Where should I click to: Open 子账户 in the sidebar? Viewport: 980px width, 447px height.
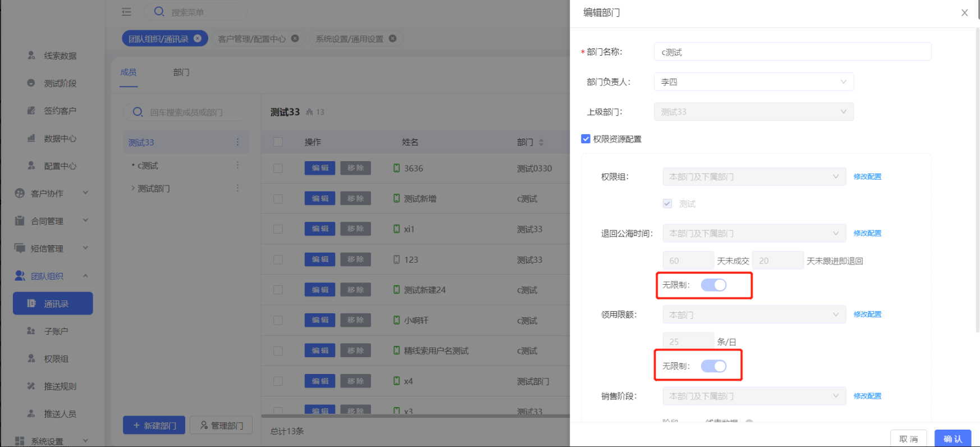click(x=56, y=331)
